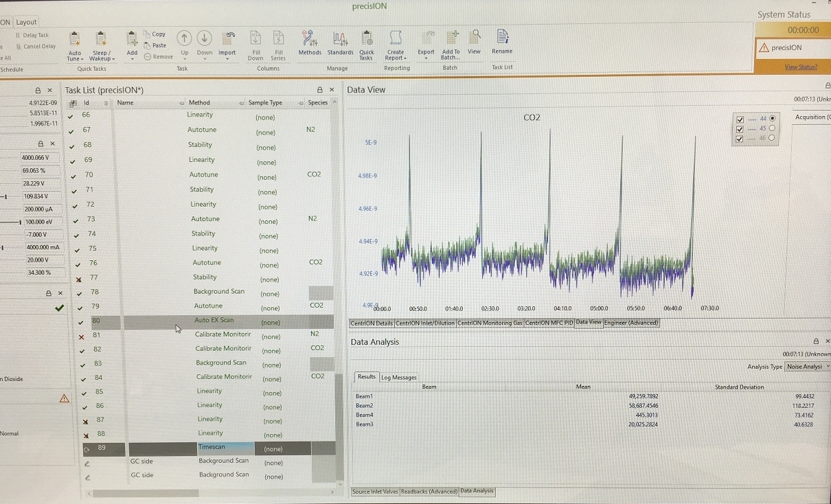This screenshot has width=831, height=504.
Task: Open the Log Messages tab
Action: pos(399,377)
